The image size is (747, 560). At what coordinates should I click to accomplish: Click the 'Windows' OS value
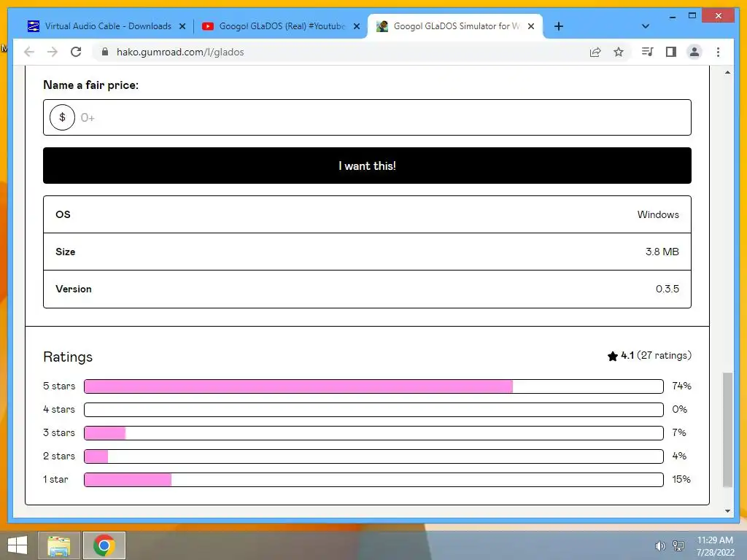[x=658, y=214]
